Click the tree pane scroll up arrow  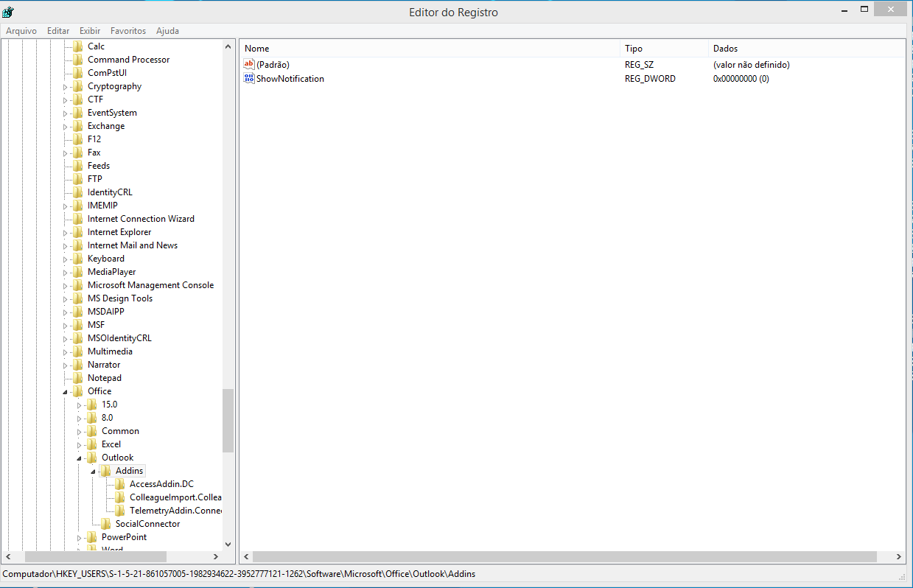tap(228, 46)
